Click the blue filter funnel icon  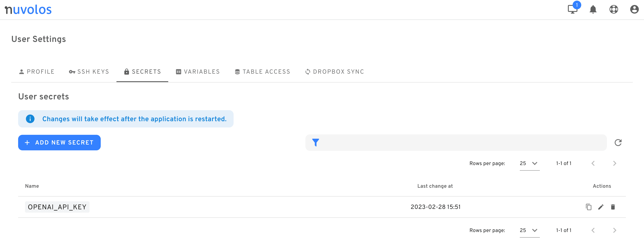[x=316, y=143]
